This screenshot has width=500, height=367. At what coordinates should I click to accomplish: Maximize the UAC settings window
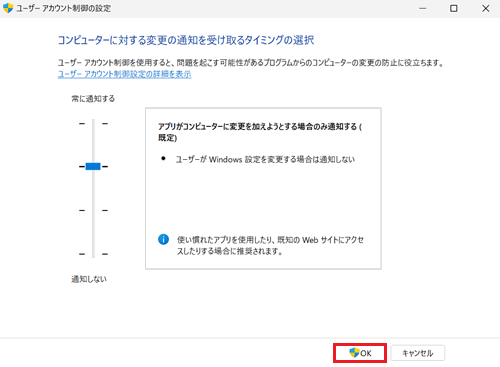tap(454, 8)
